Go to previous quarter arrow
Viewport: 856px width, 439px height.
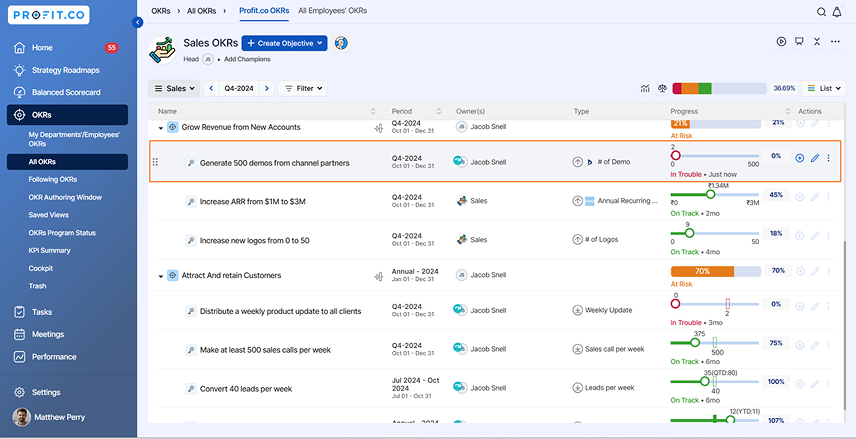pos(211,88)
